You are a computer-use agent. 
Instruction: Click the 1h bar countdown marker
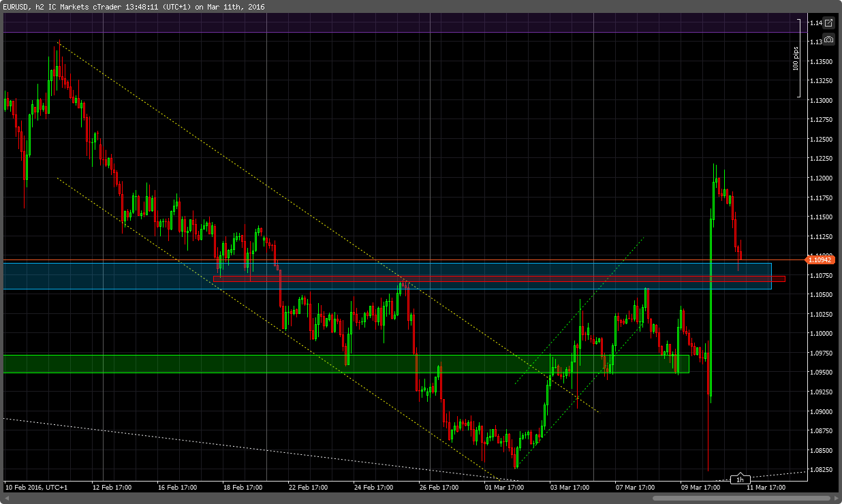740,480
